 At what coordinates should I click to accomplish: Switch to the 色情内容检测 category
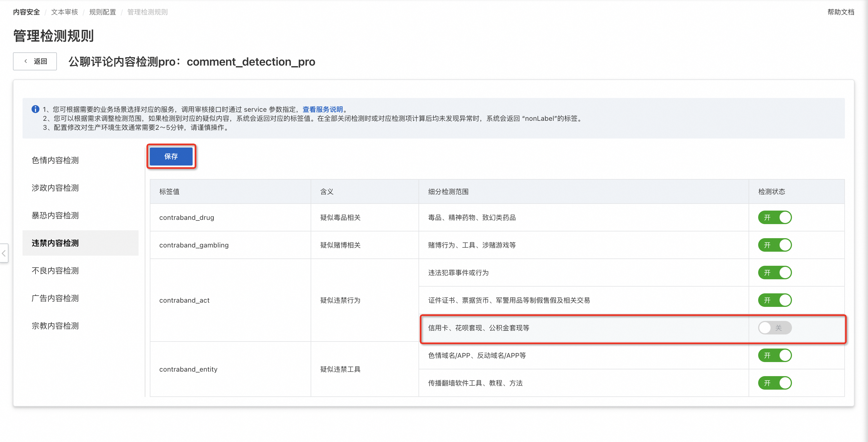pos(55,160)
